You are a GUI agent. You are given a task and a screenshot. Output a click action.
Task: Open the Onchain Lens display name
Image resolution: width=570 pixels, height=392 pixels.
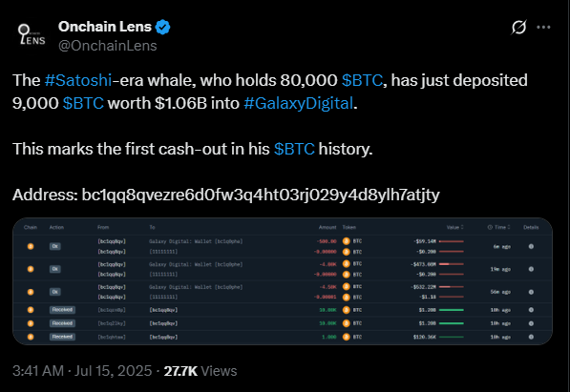point(105,27)
